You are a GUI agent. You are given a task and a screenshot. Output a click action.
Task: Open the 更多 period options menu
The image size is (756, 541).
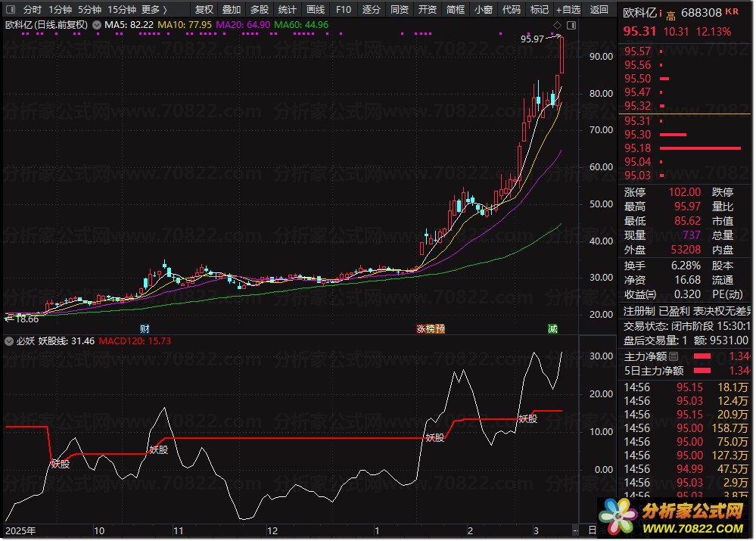pos(154,10)
